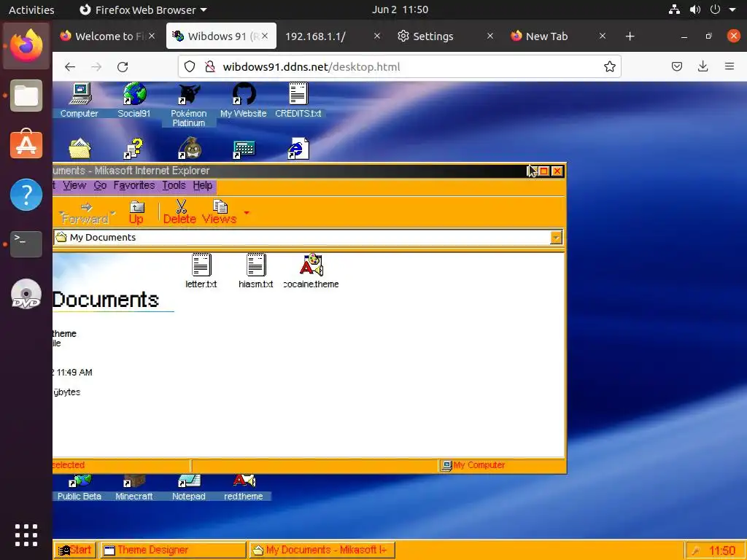Screen dimensions: 747x560
Task: Bookmark this page with star
Action: 609,66
